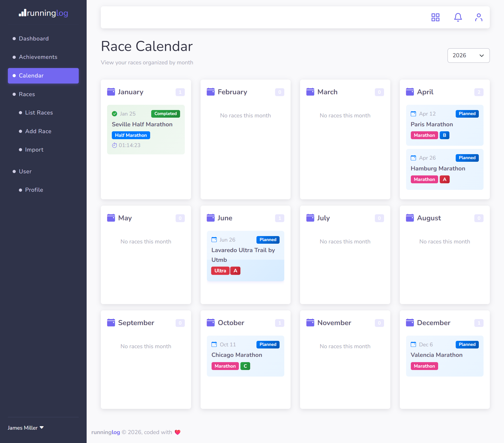Select Add Race in the sidebar
504x443 pixels.
tap(38, 131)
